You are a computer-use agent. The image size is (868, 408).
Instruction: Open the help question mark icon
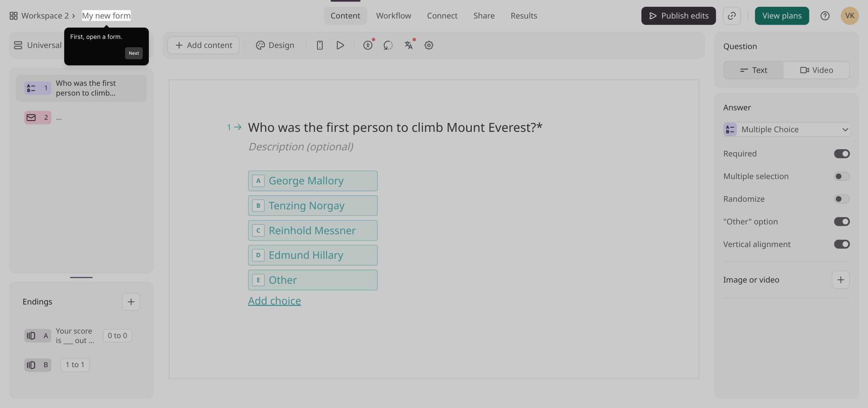click(825, 16)
